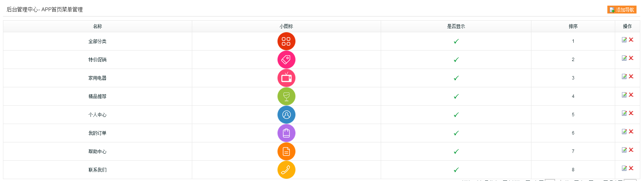Toggle display checkmark for 家用电器

pyautogui.click(x=456, y=78)
